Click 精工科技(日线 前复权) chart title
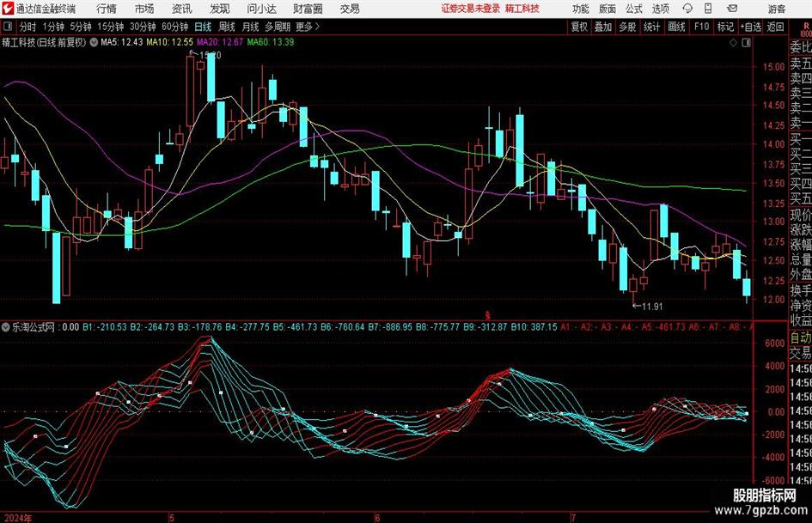The image size is (812, 523). tap(44, 42)
